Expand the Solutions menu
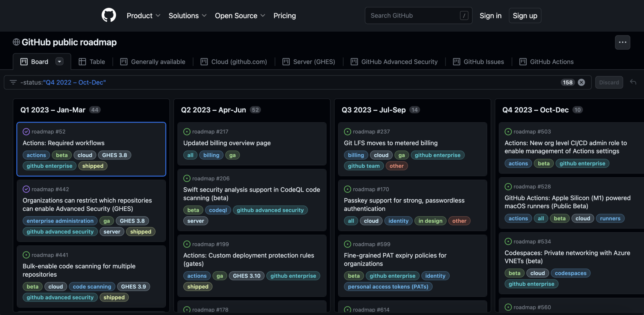This screenshot has width=644, height=315. point(187,16)
